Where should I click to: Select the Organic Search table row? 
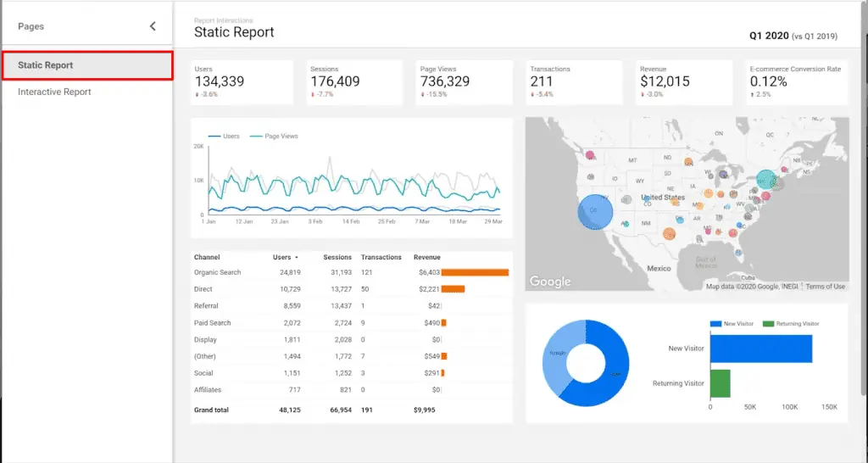[218, 272]
